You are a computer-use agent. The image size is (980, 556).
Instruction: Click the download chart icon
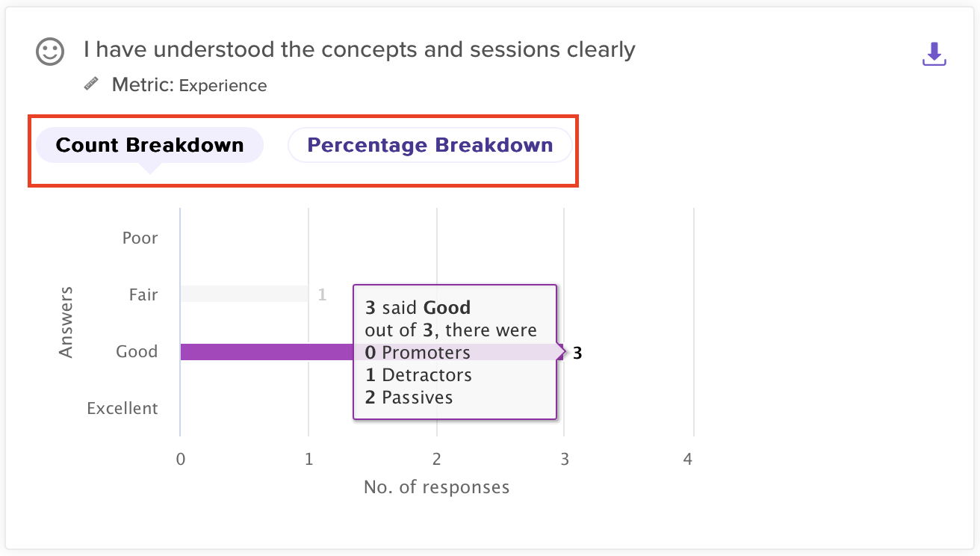click(x=934, y=54)
